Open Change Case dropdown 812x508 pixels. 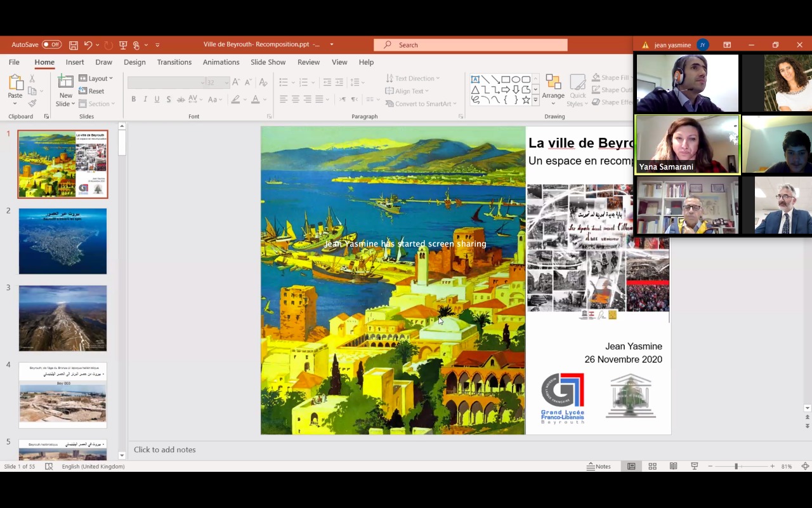click(x=215, y=99)
